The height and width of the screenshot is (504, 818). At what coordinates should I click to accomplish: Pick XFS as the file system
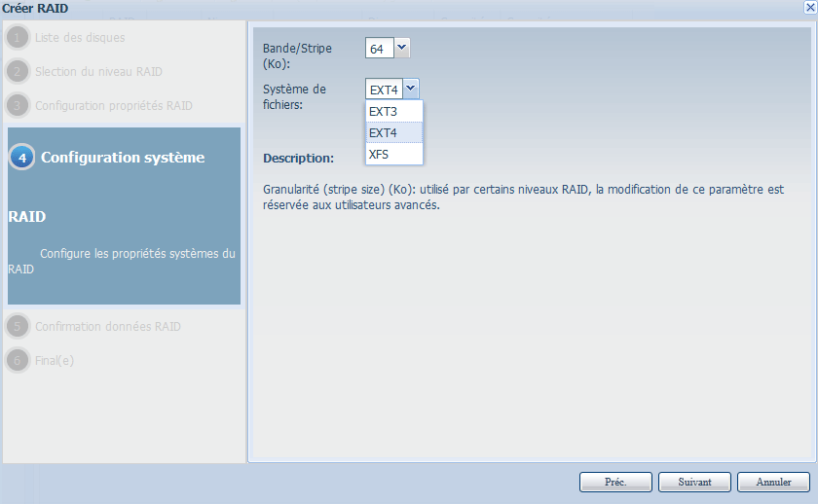[x=394, y=155]
